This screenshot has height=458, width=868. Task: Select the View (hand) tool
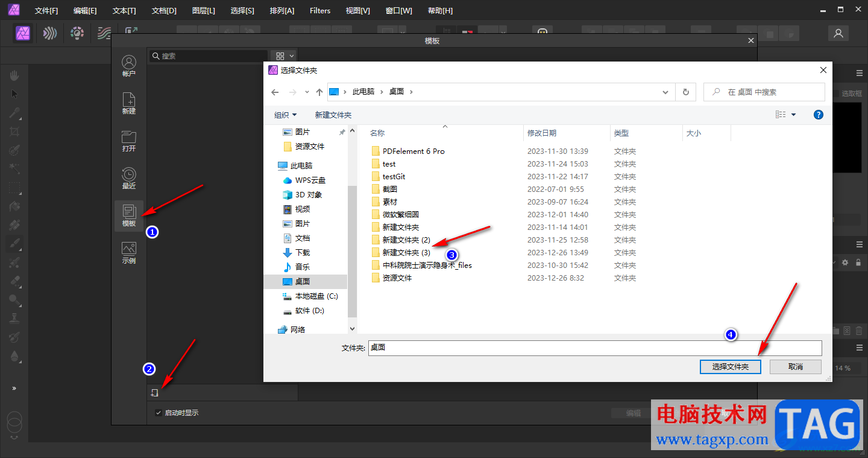point(14,75)
